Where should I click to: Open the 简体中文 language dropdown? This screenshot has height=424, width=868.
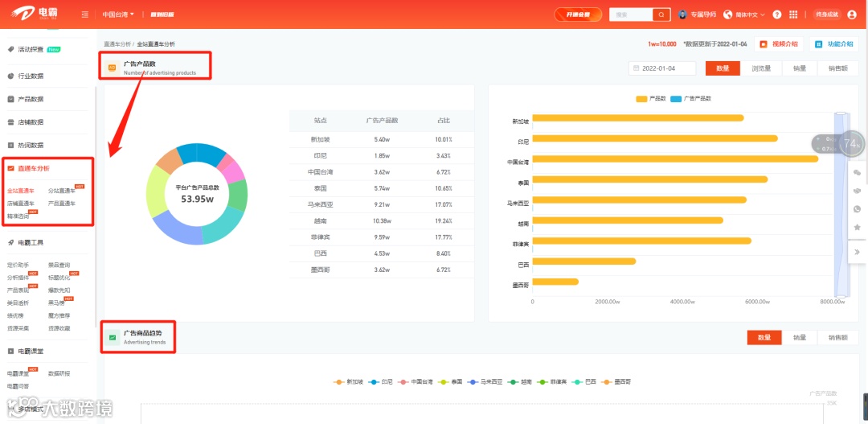[744, 14]
